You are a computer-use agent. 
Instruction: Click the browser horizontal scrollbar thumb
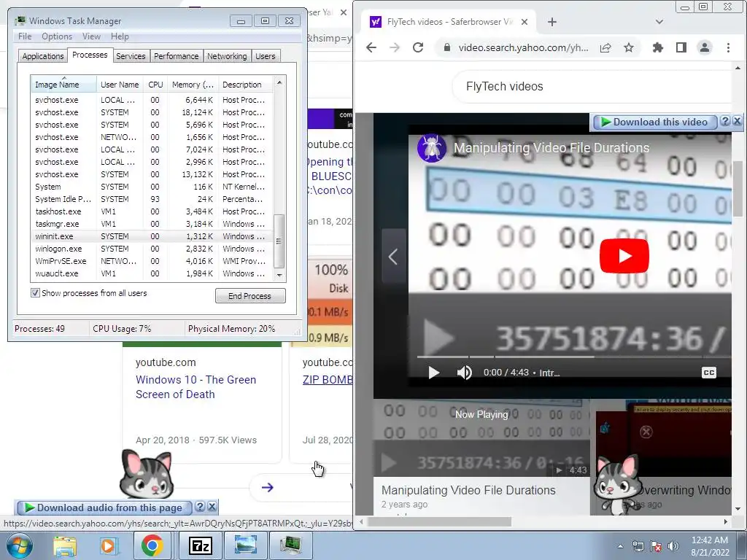click(439, 522)
